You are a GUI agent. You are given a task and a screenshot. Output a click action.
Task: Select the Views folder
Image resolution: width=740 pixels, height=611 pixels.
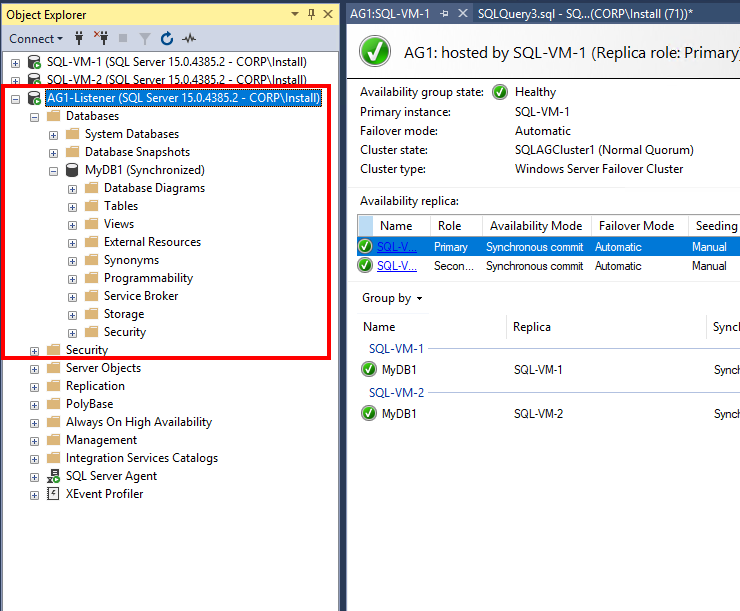click(119, 224)
